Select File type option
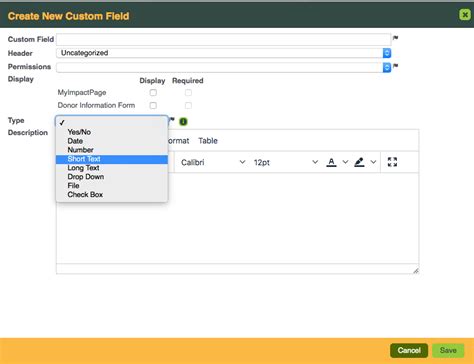Image resolution: width=474 pixels, height=364 pixels. tap(112, 186)
